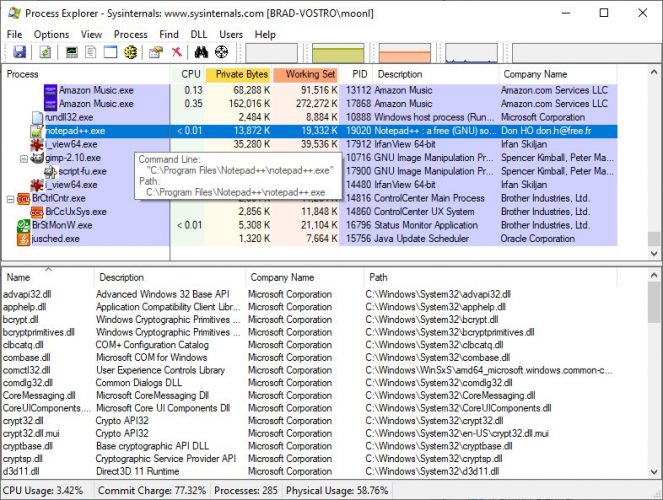Sort by the Private Bytes column header

pyautogui.click(x=239, y=74)
